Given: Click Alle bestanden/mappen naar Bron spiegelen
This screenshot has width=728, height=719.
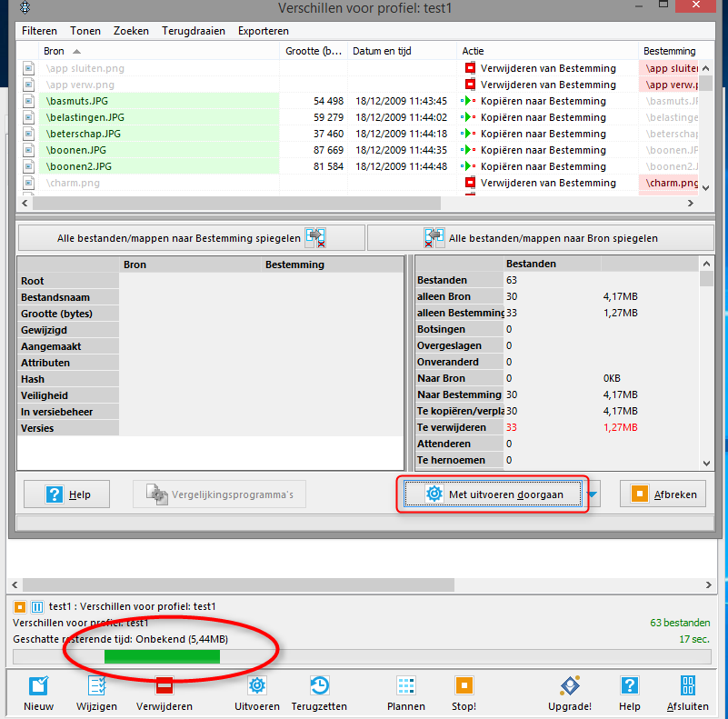Looking at the screenshot, I should (541, 238).
